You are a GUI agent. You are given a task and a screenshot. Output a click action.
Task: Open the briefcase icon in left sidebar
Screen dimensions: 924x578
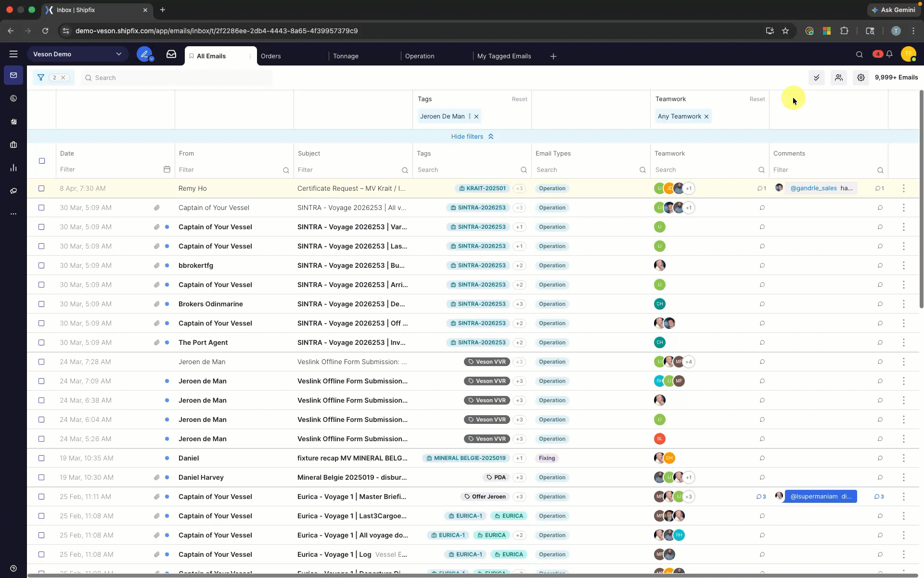13,144
